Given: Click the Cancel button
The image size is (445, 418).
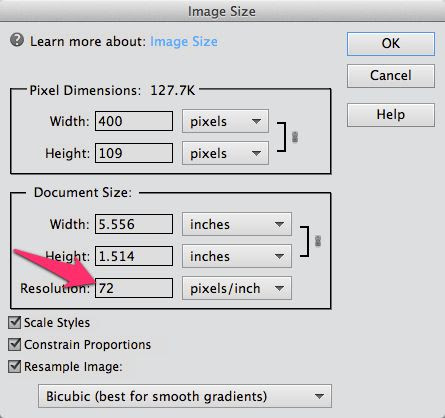Looking at the screenshot, I should point(391,76).
